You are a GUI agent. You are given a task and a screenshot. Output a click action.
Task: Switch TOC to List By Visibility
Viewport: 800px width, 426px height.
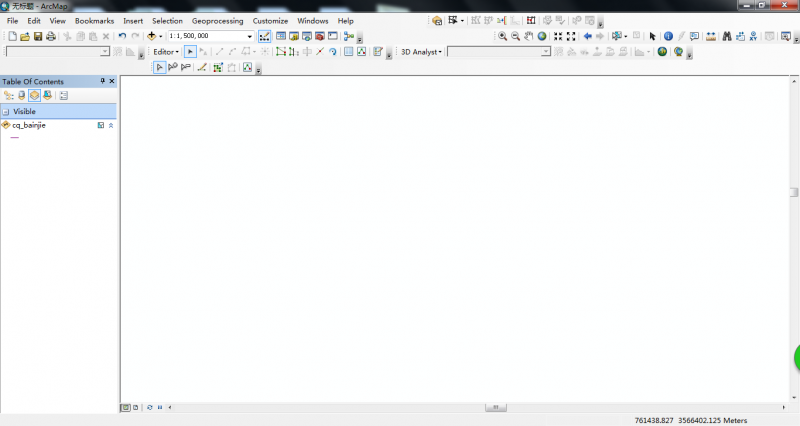[34, 95]
